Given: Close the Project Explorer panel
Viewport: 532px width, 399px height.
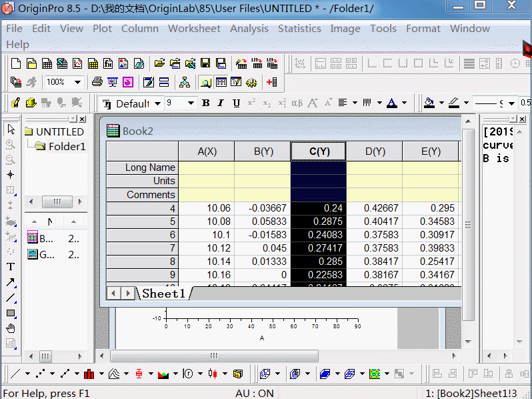Looking at the screenshot, I should 83,119.
